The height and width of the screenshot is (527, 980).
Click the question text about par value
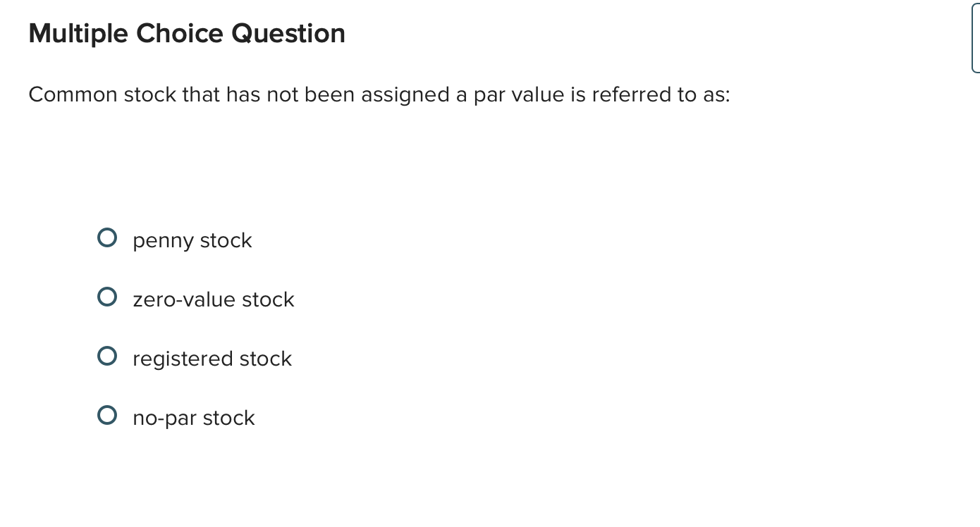tap(379, 94)
